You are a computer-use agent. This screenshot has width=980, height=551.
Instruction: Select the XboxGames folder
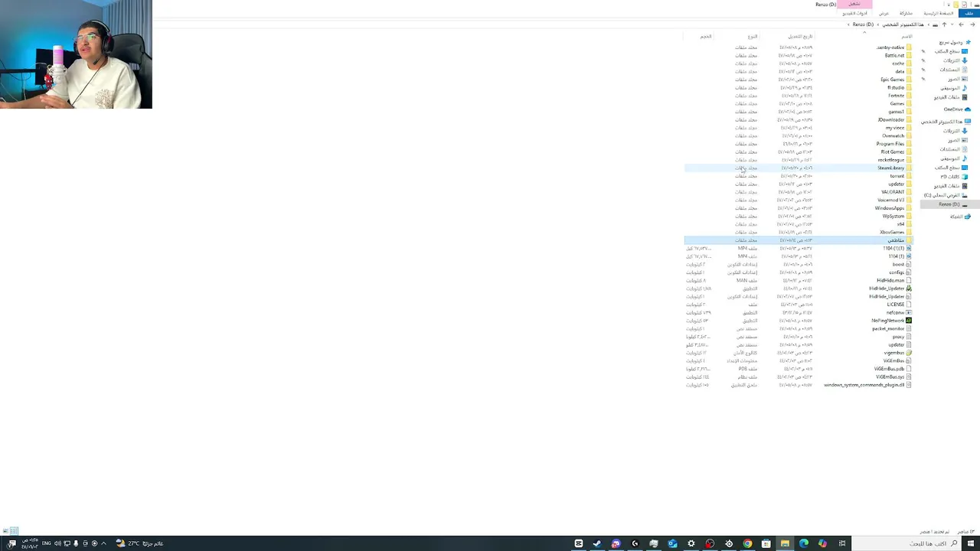click(x=892, y=232)
